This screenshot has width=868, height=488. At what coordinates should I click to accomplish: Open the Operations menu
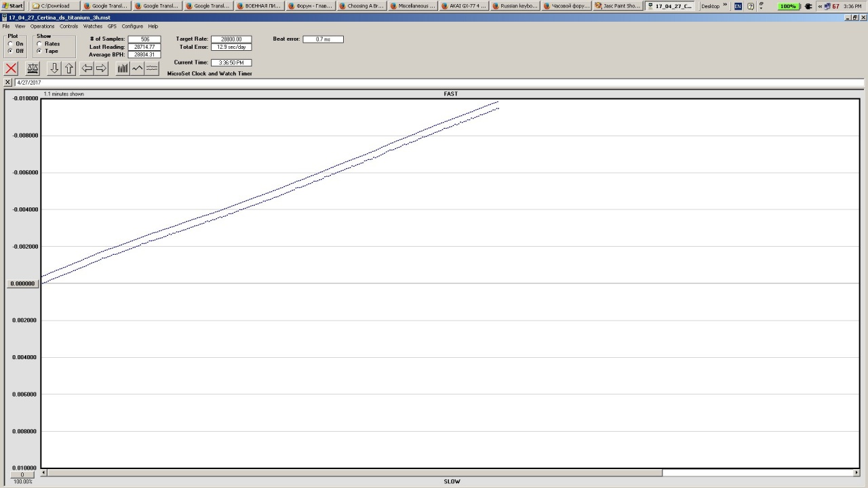tap(42, 26)
